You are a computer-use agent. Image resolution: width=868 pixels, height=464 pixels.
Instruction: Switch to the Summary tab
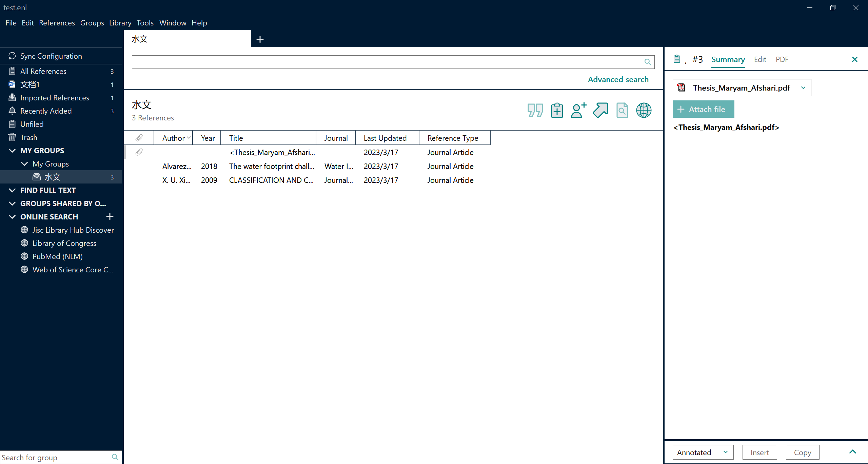coord(728,60)
